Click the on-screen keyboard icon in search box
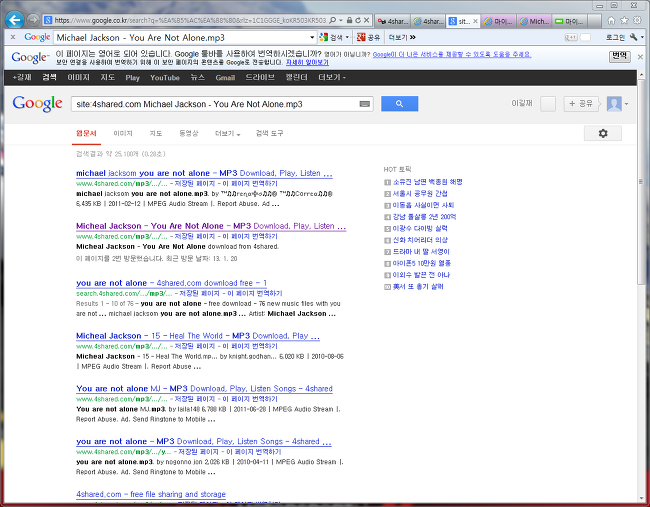Screen dimensions: 650x507 pyautogui.click(x=365, y=104)
